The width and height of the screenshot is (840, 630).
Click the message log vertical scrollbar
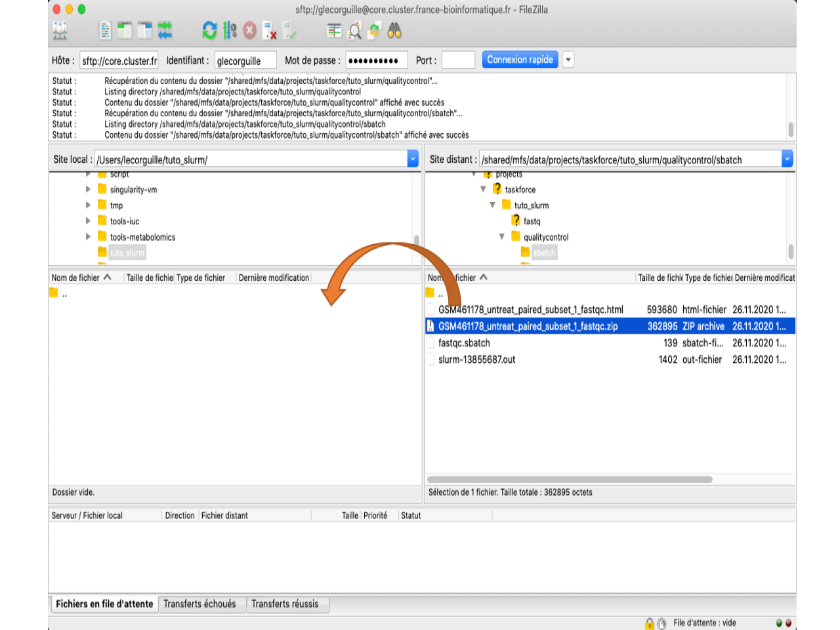pos(791,129)
